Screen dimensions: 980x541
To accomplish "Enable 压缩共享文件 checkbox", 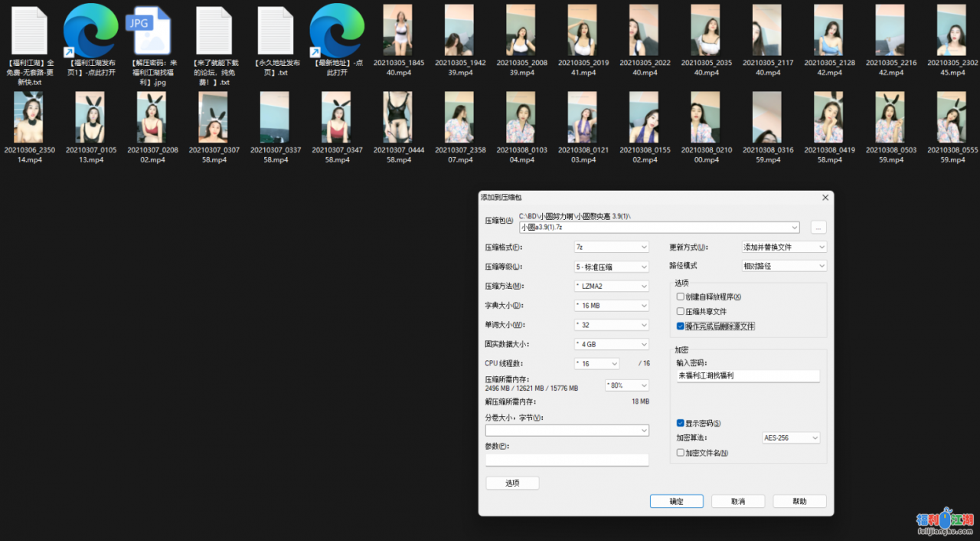I will (x=681, y=311).
